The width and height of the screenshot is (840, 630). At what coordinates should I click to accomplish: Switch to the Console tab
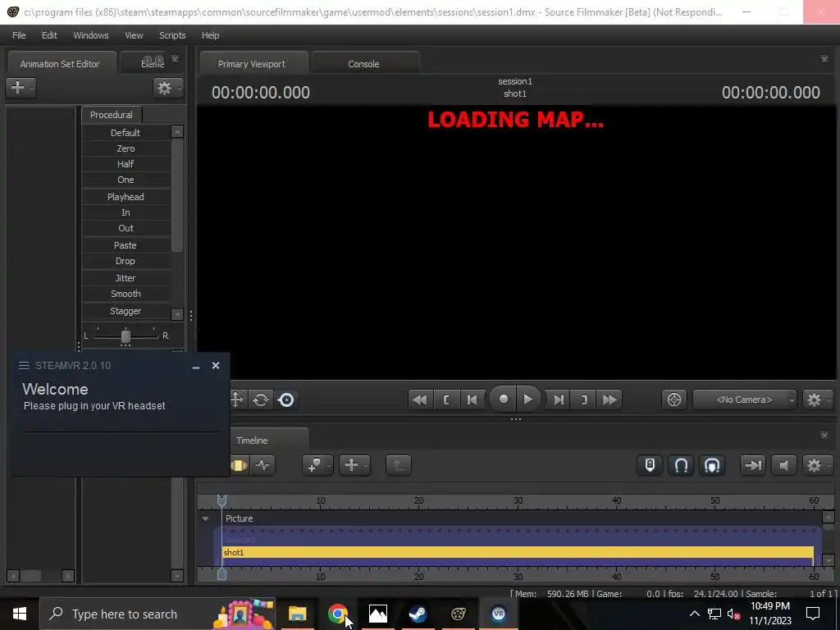pyautogui.click(x=363, y=64)
